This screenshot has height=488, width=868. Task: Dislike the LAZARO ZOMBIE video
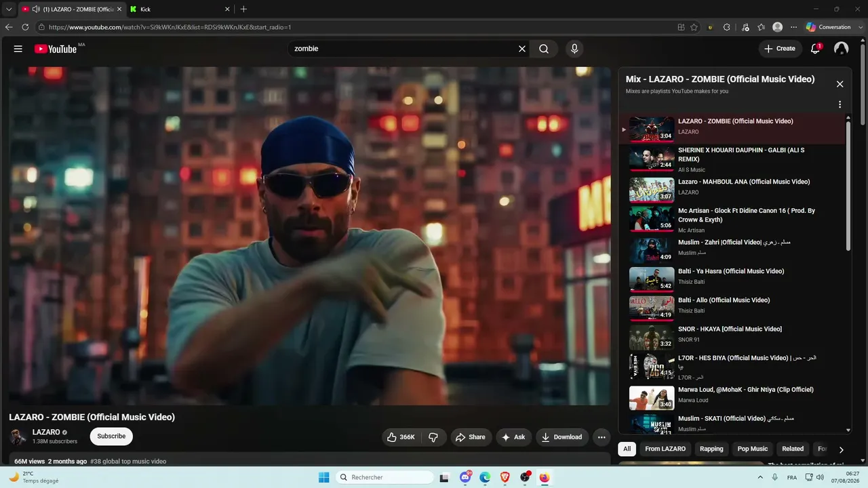(x=433, y=437)
